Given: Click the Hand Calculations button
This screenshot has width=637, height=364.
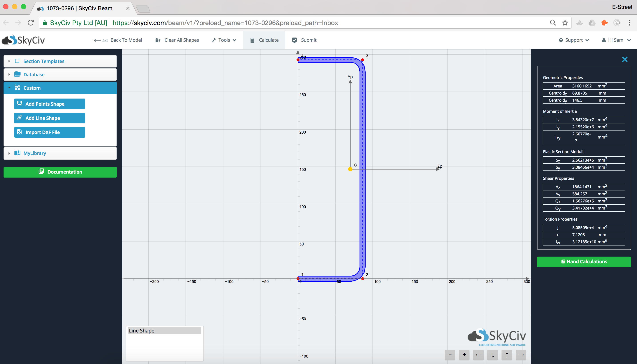Looking at the screenshot, I should (584, 261).
